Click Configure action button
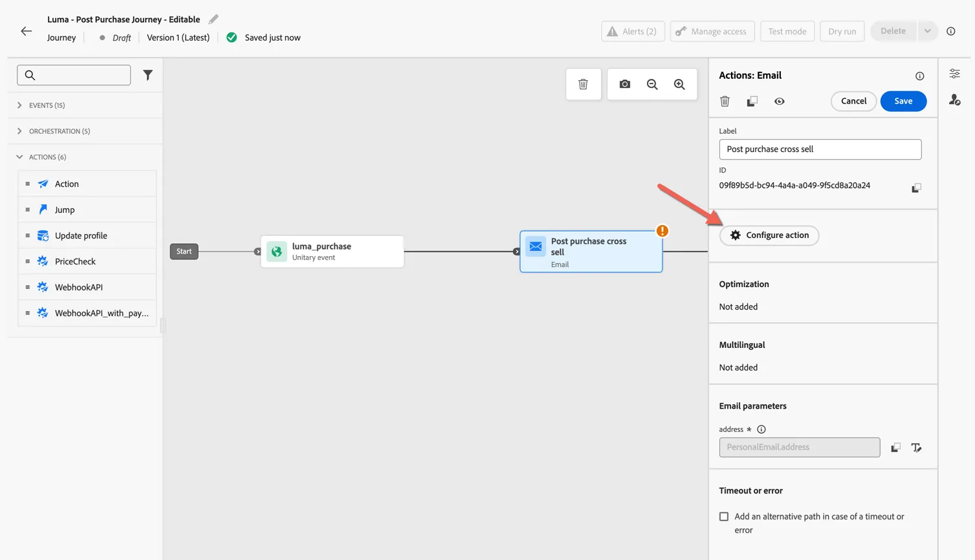This screenshot has height=560, width=975. tap(769, 235)
